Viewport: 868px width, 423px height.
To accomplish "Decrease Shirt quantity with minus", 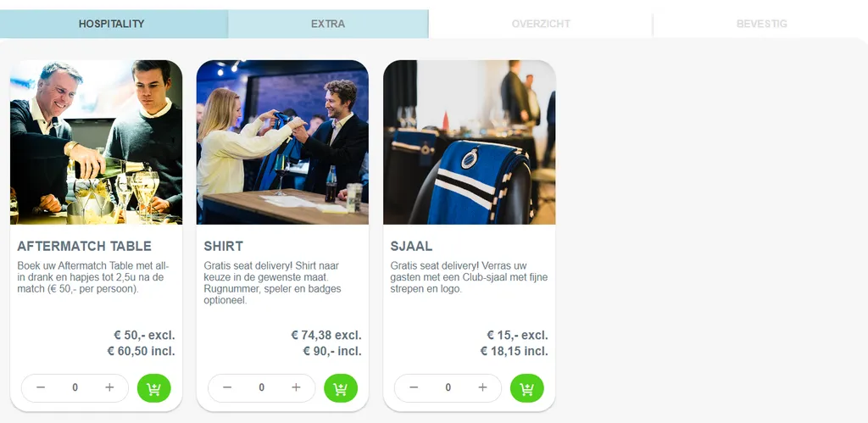I will [227, 387].
